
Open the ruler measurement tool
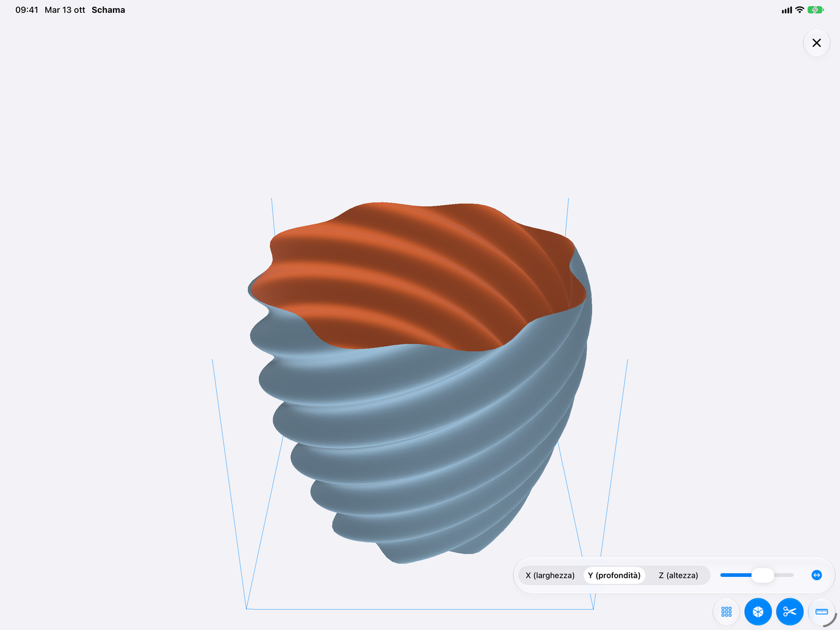(x=822, y=612)
